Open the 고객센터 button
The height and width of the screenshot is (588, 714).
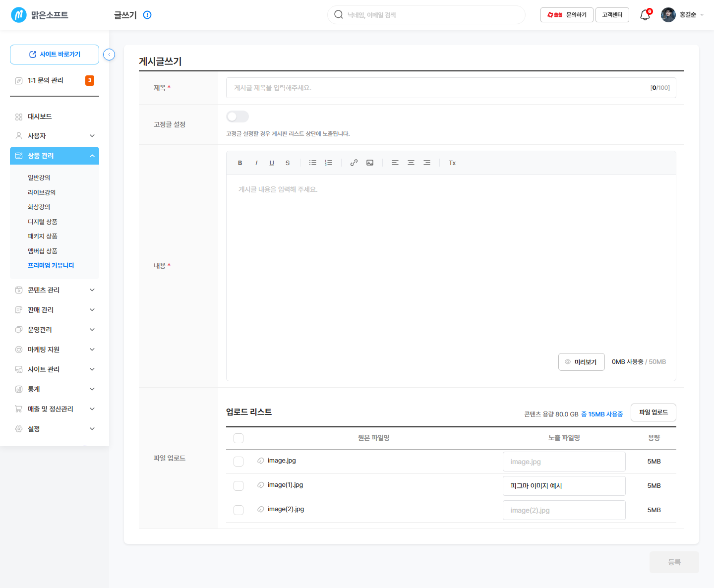[x=612, y=15]
